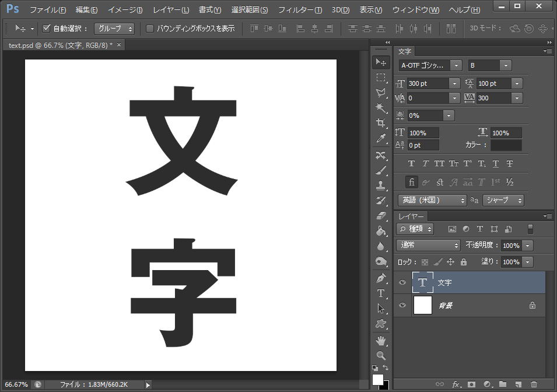557x392 pixels.
Task: Toggle underline formatting in the Character panel
Action: (496, 163)
